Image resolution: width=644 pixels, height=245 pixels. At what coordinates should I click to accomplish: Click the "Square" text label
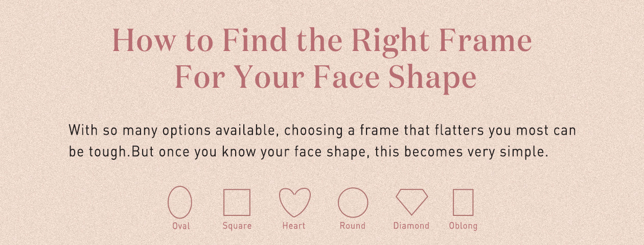[x=237, y=226]
